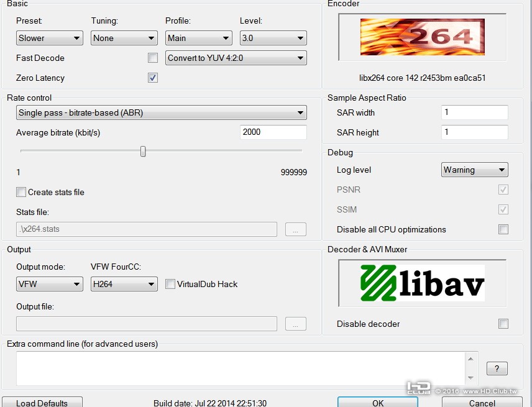
Task: Toggle the SSIM checkbox
Action: click(x=503, y=209)
